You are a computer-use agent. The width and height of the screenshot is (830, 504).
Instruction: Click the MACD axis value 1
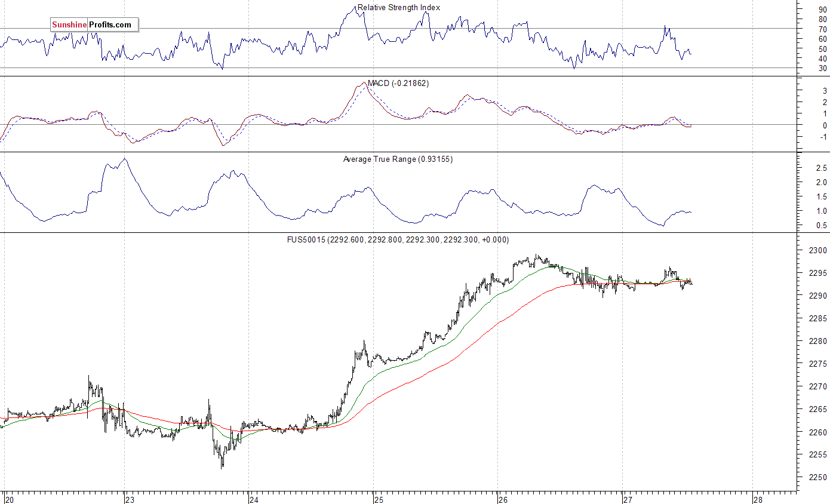(x=825, y=114)
